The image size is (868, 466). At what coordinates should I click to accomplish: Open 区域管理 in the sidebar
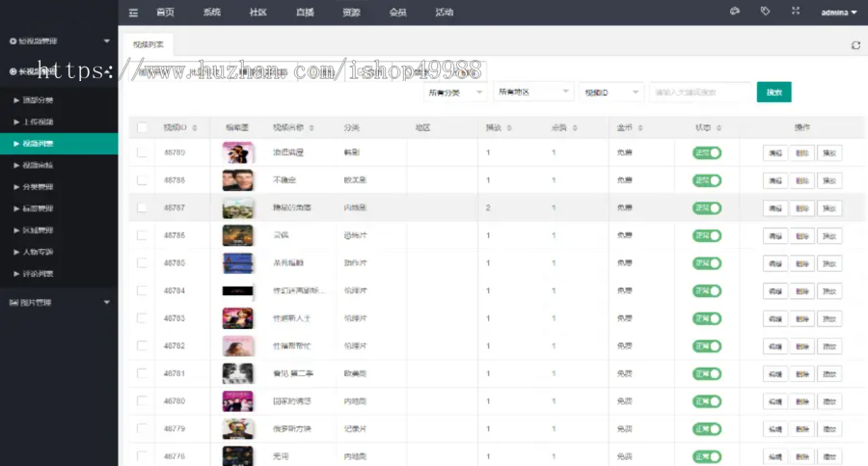[x=59, y=230]
